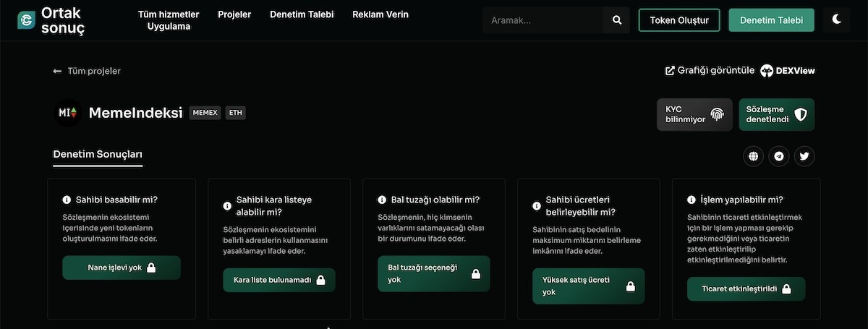The width and height of the screenshot is (868, 329).
Task: Click lock icon on Nane işlevi yok
Action: pyautogui.click(x=151, y=268)
